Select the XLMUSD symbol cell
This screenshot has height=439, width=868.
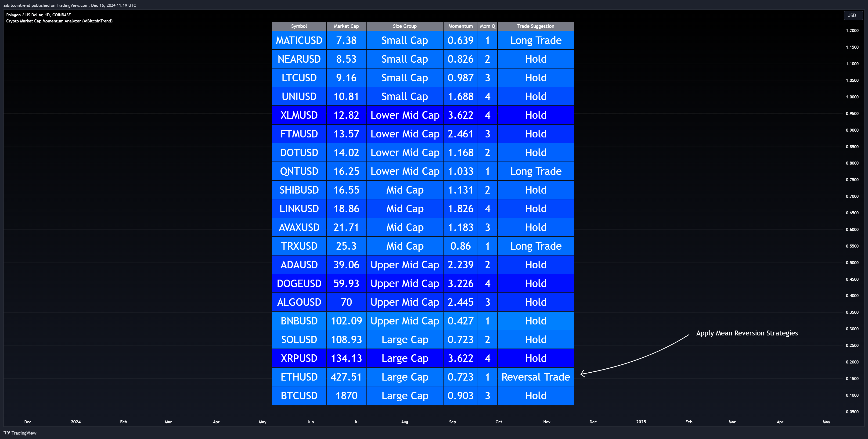tap(299, 115)
